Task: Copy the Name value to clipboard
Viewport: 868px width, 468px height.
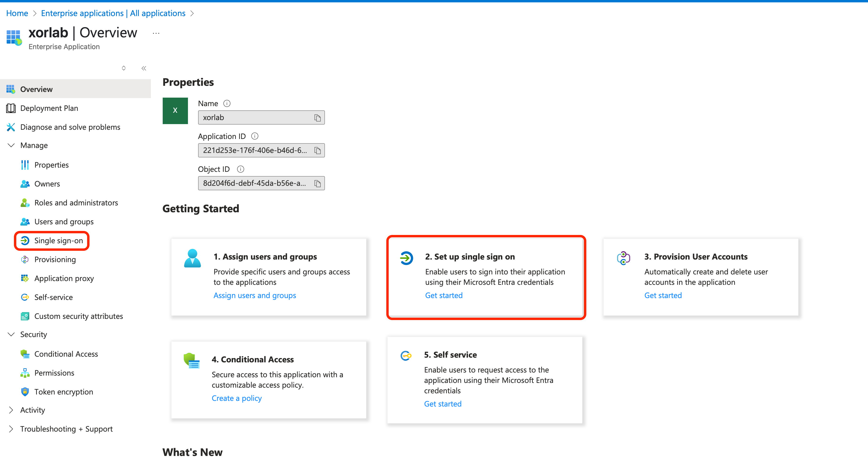Action: (317, 118)
